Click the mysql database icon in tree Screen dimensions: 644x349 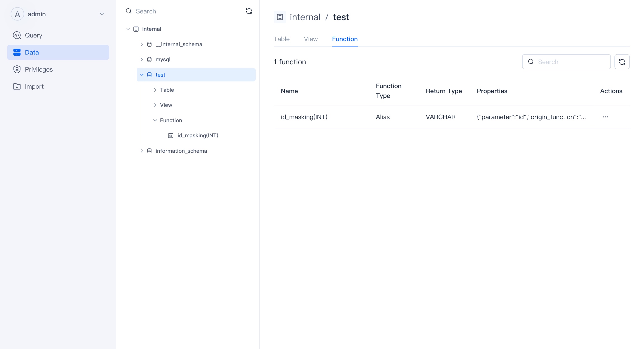point(149,60)
